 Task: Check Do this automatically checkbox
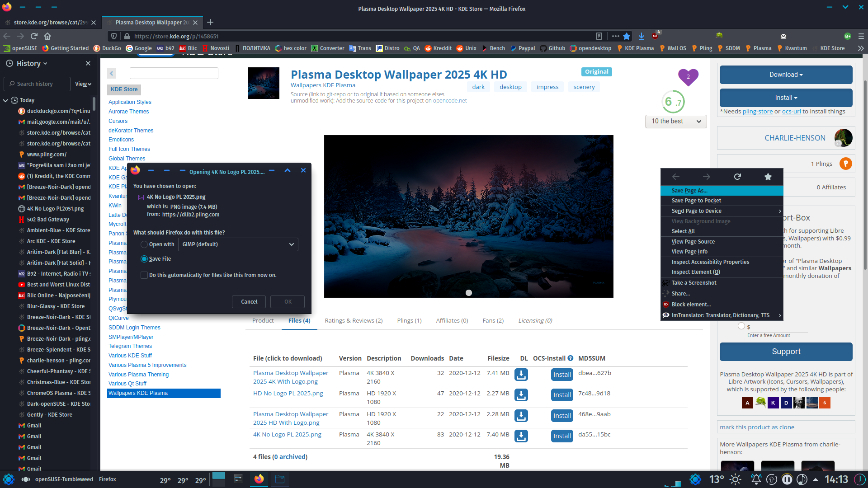[x=144, y=275]
